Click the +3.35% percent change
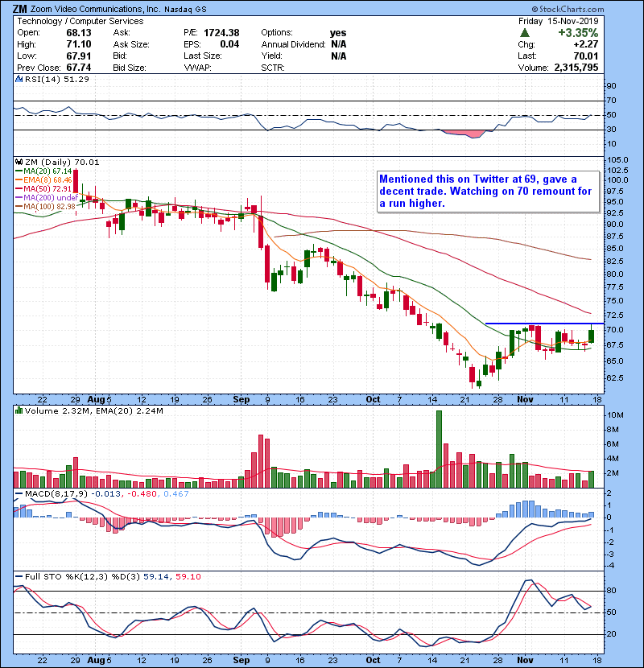 click(578, 33)
